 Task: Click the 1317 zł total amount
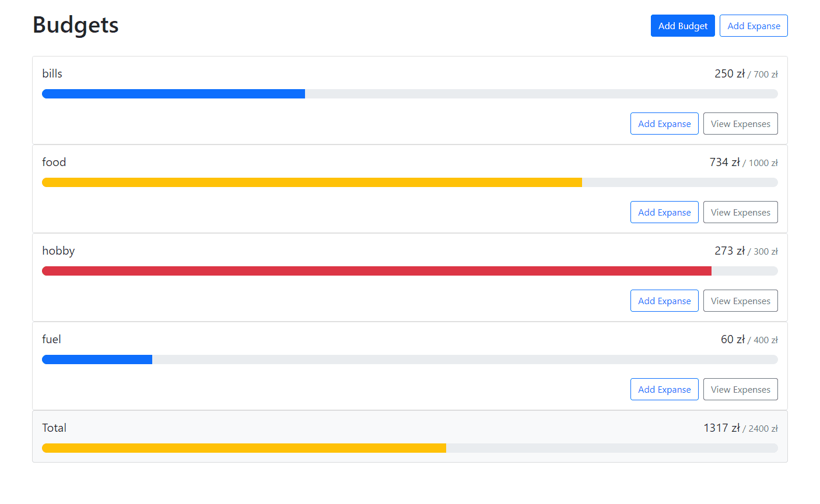pyautogui.click(x=721, y=428)
